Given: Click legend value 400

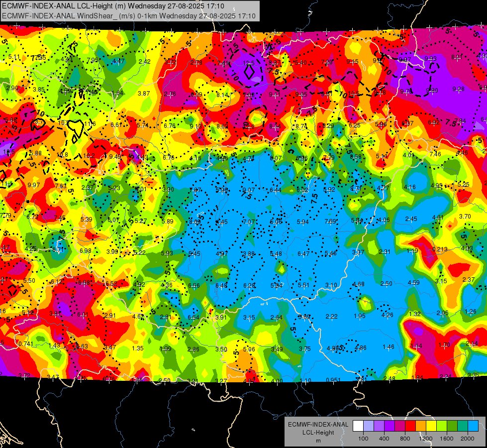Looking at the screenshot, I should 384,439.
